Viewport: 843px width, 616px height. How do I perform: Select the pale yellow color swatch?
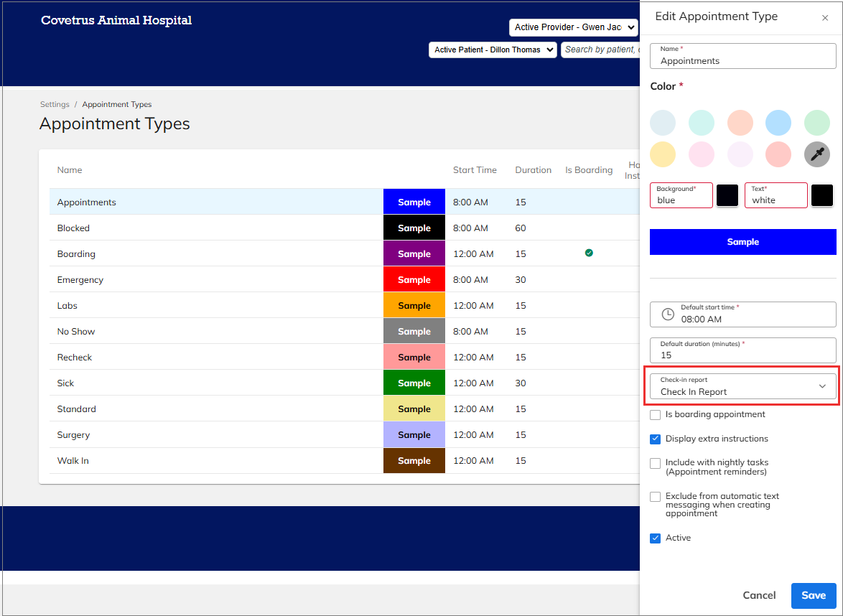[x=662, y=154]
